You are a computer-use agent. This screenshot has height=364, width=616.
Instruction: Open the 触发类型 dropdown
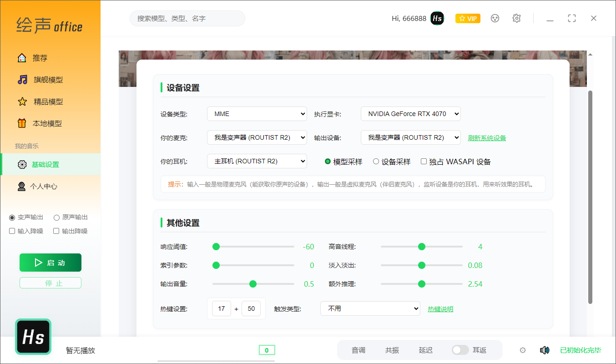point(370,308)
